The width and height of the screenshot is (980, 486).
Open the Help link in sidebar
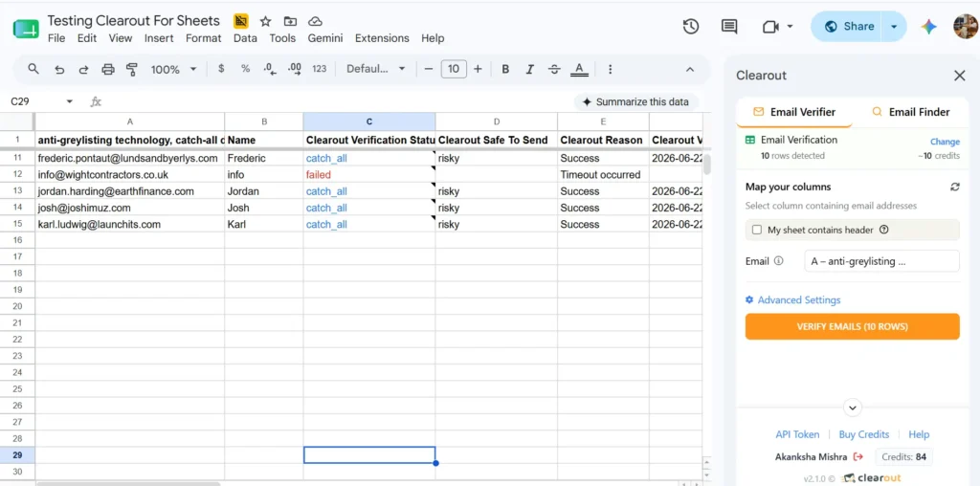(919, 434)
